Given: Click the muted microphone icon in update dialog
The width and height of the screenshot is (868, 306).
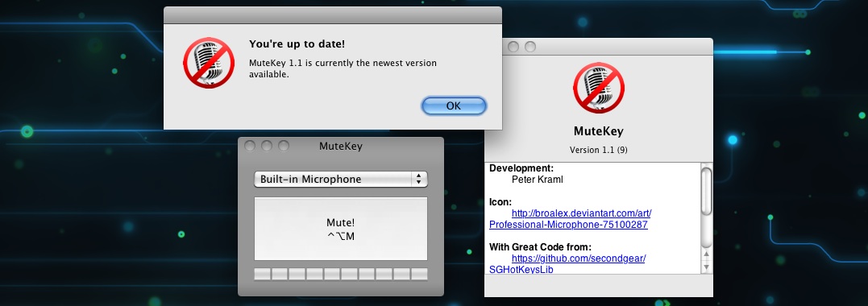Looking at the screenshot, I should (209, 63).
